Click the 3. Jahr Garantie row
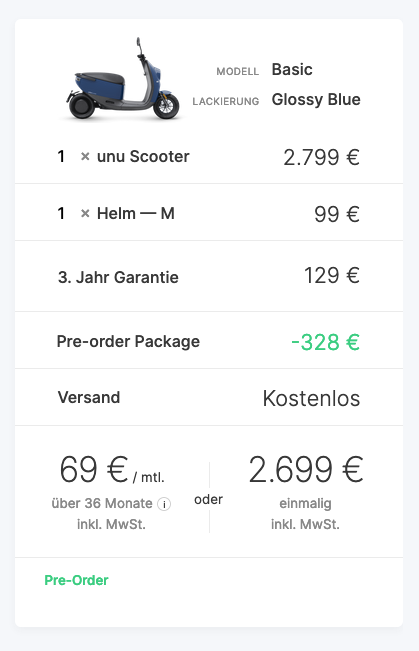419x651 pixels. pos(209,276)
